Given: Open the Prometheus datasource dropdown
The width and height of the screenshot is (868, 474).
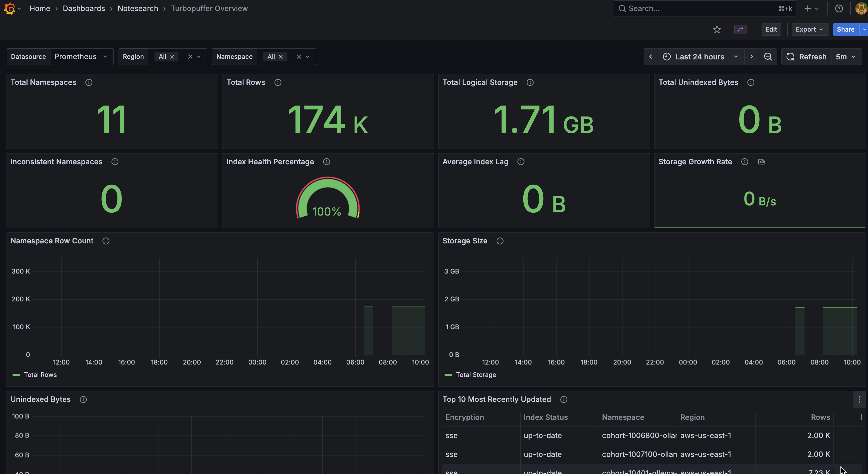Looking at the screenshot, I should pyautogui.click(x=81, y=56).
